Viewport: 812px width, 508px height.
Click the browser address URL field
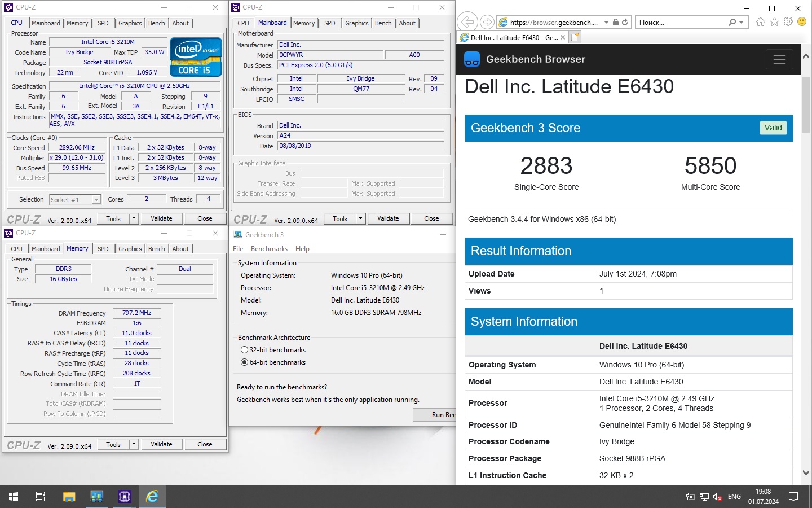pos(553,23)
